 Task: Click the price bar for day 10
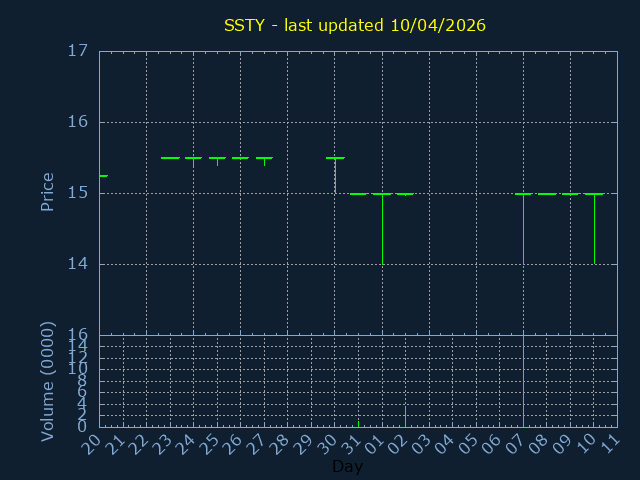click(x=595, y=229)
